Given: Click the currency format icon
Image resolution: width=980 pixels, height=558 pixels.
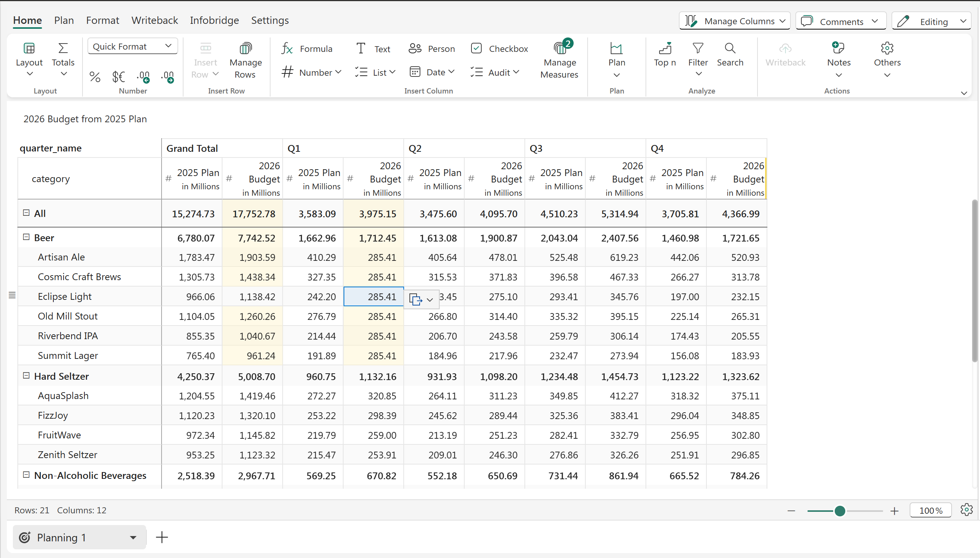Looking at the screenshot, I should [118, 77].
